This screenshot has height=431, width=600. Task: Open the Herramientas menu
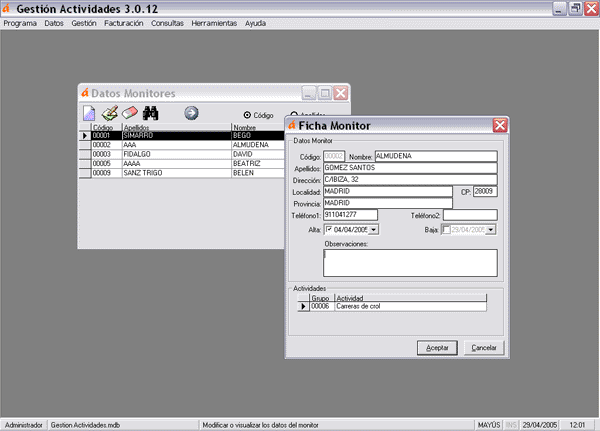[215, 22]
